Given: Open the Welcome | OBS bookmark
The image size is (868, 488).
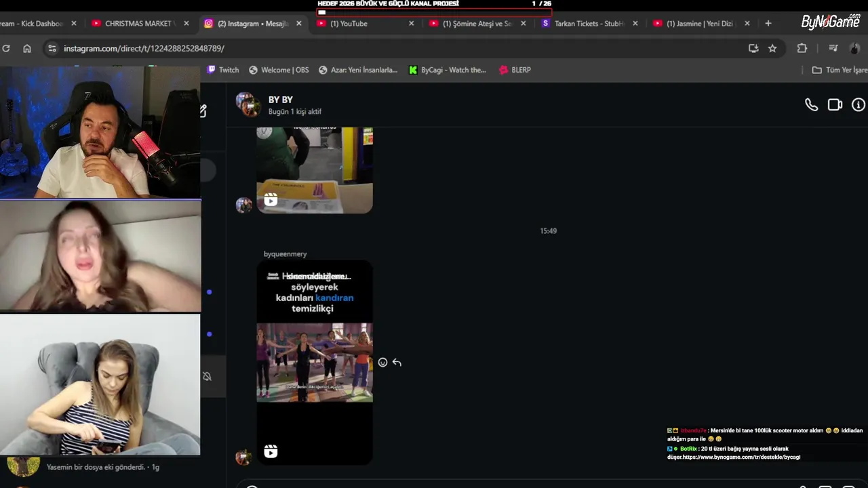Looking at the screenshot, I should click(279, 70).
